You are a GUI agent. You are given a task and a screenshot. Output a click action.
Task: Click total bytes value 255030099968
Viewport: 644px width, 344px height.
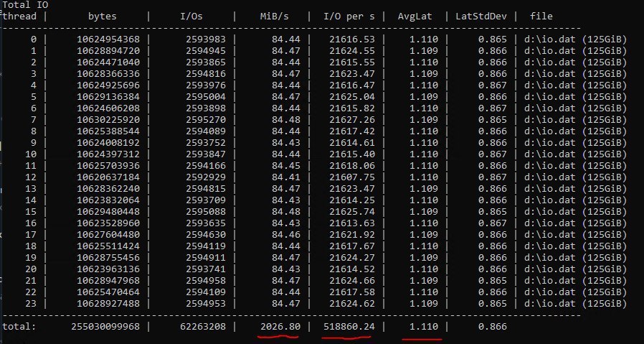(105, 327)
